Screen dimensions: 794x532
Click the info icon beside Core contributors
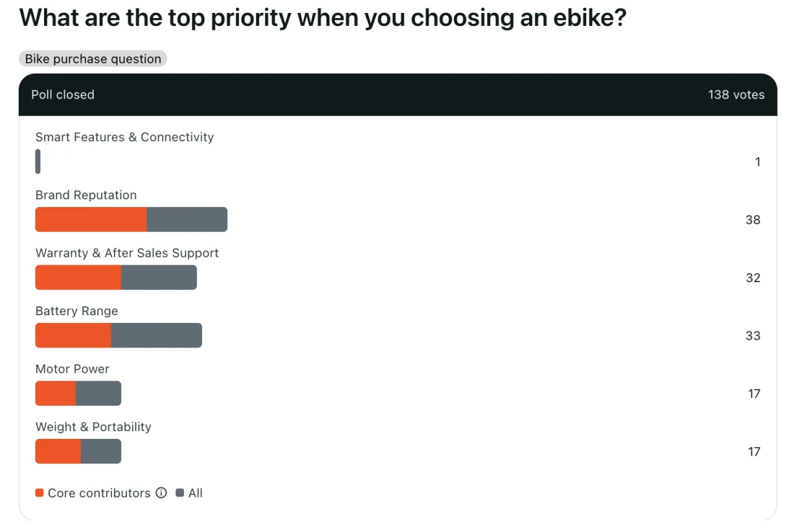161,493
